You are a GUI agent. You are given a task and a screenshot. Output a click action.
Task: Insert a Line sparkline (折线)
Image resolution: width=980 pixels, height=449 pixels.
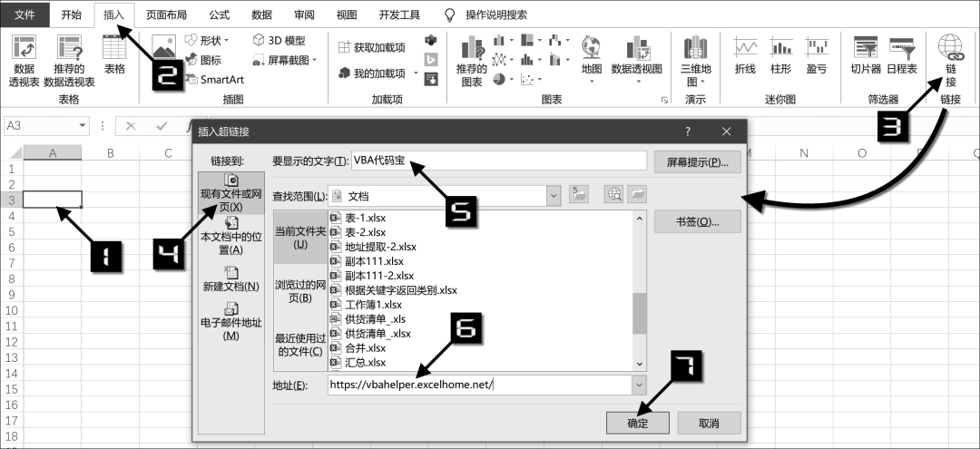click(x=746, y=55)
